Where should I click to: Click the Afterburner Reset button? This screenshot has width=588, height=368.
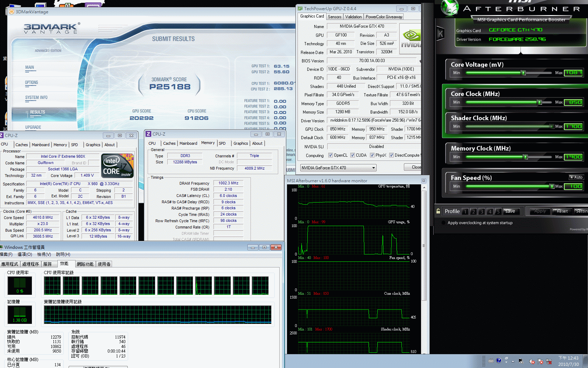click(x=562, y=211)
